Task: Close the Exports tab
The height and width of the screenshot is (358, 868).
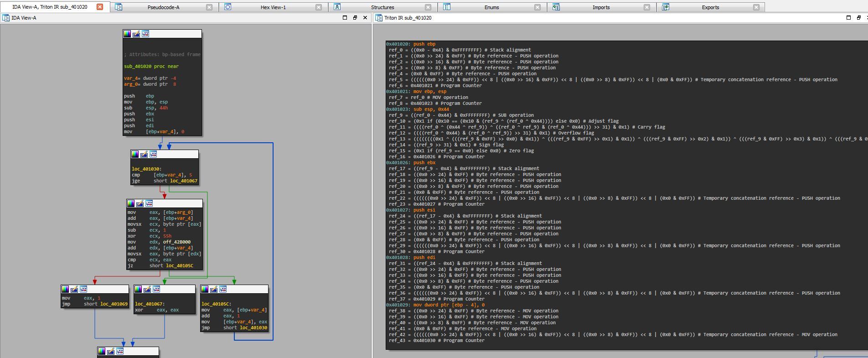Action: tap(756, 7)
